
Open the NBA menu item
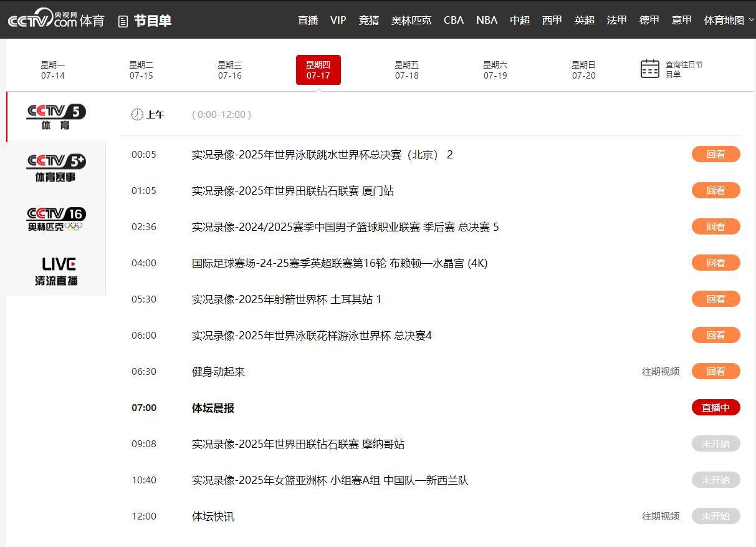coord(486,20)
